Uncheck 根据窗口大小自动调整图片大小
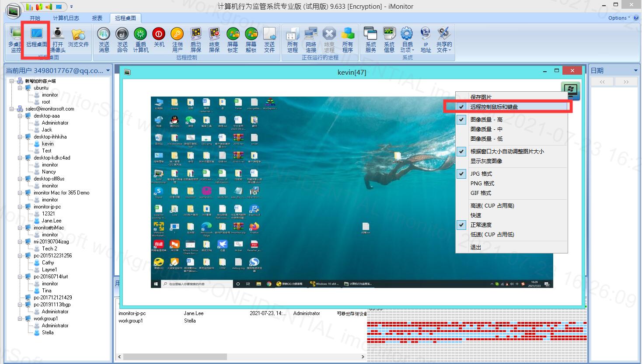The width and height of the screenshot is (642, 364). [x=507, y=151]
